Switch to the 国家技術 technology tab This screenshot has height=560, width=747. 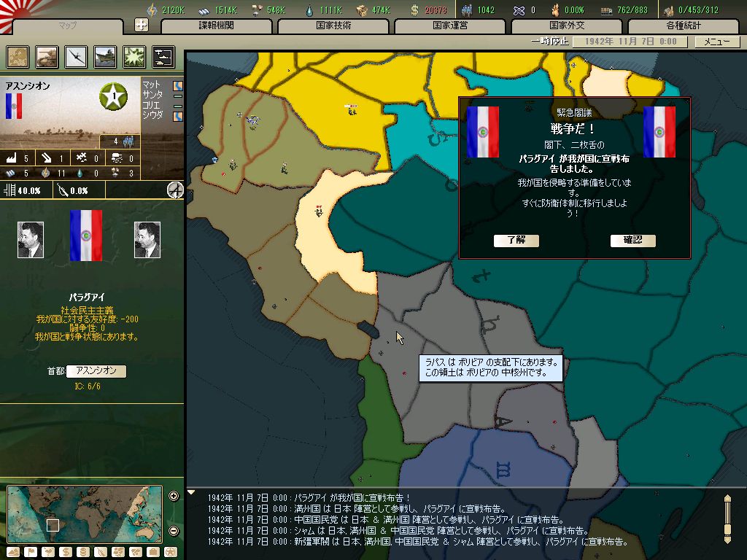[333, 26]
